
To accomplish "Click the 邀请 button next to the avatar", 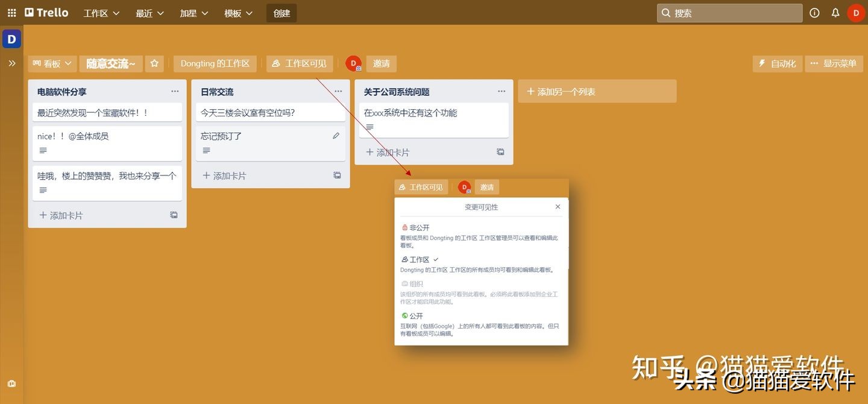I will pyautogui.click(x=381, y=63).
